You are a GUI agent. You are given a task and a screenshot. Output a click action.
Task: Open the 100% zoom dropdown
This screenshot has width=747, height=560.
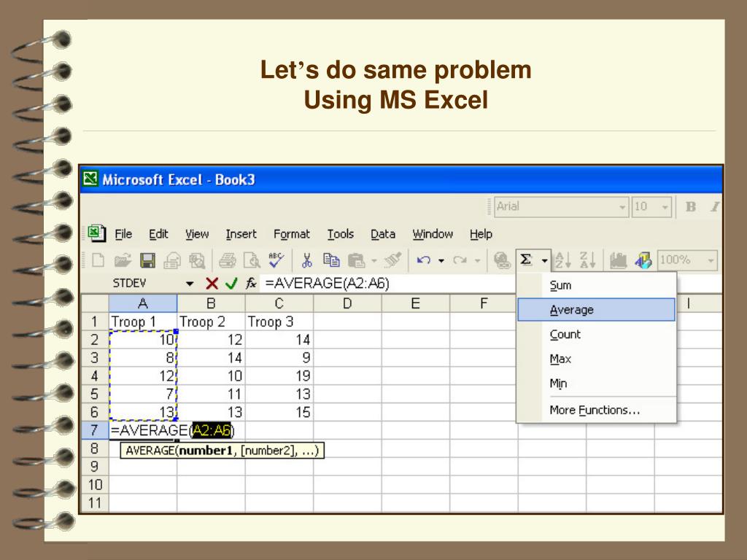pos(711,260)
